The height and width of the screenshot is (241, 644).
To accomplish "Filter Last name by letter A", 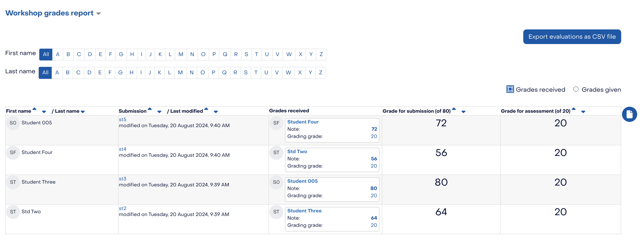I will [57, 73].
